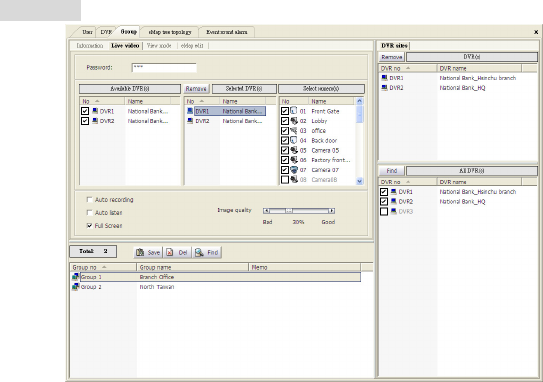Click DVR2 computer icon in Selected list

(190, 121)
